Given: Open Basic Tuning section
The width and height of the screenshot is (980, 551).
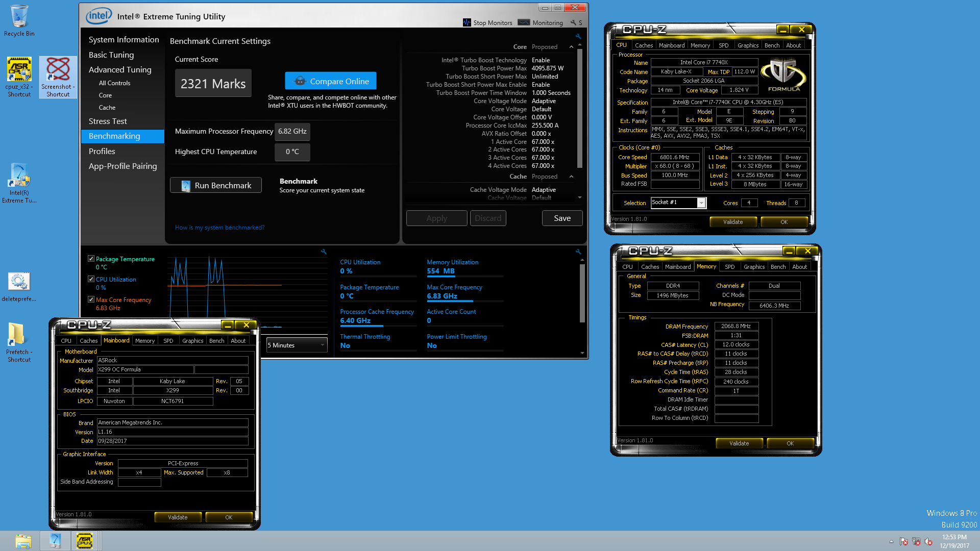Looking at the screenshot, I should click(111, 55).
